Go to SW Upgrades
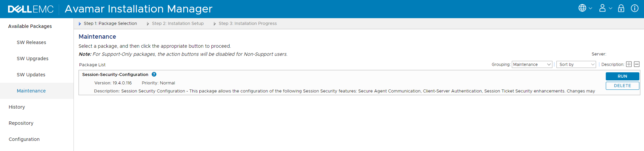 [x=33, y=59]
